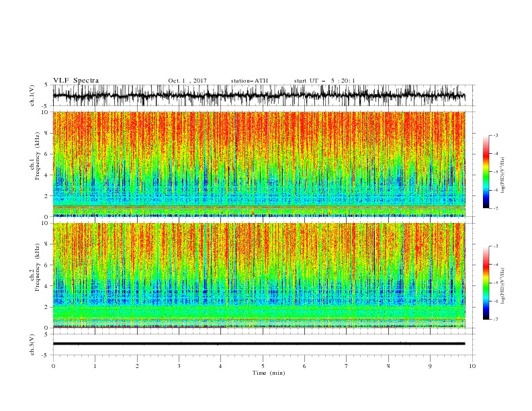Click the ch.1 colorbar "-3" label
The width and height of the screenshot is (532, 411).
[496, 135]
